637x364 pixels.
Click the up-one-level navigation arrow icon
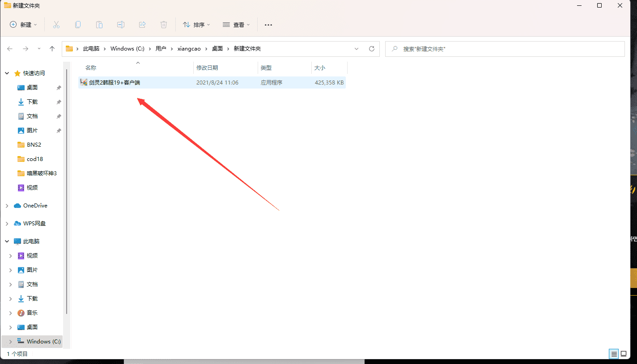click(52, 48)
